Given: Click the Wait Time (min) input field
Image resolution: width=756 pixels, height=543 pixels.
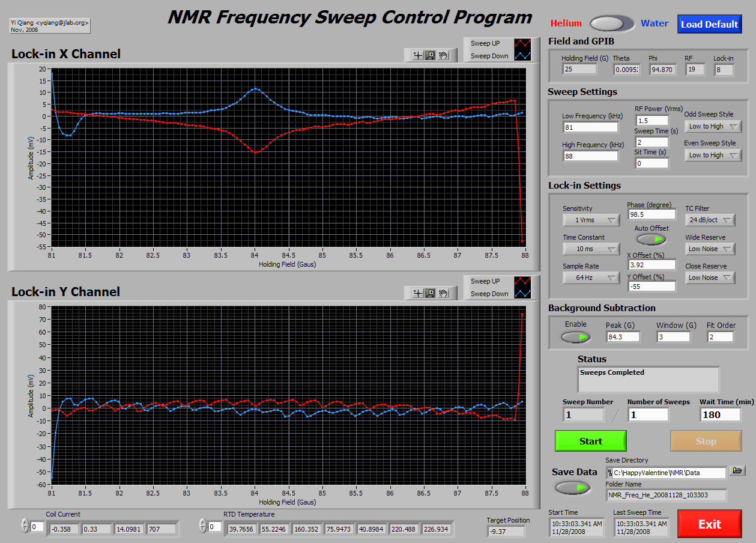Looking at the screenshot, I should click(x=721, y=414).
